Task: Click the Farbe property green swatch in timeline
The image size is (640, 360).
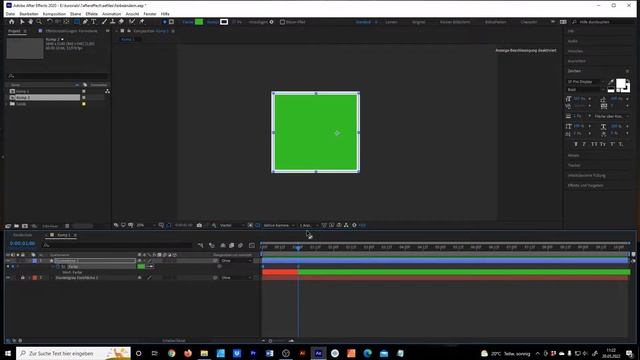Action: (x=141, y=267)
